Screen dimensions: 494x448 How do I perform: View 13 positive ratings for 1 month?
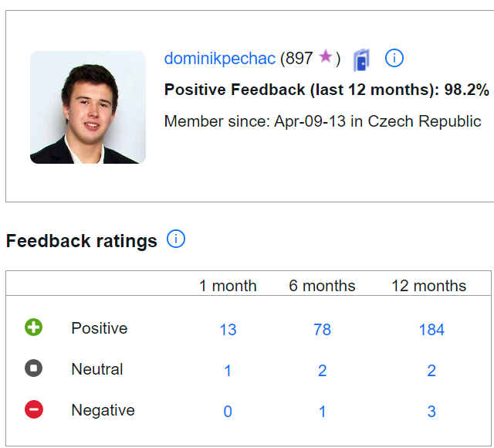click(x=228, y=330)
